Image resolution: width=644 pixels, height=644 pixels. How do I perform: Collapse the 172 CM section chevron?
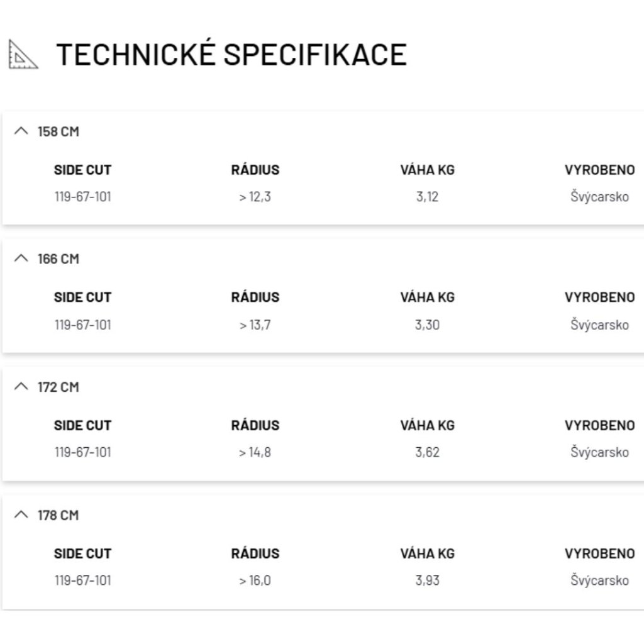pyautogui.click(x=21, y=387)
